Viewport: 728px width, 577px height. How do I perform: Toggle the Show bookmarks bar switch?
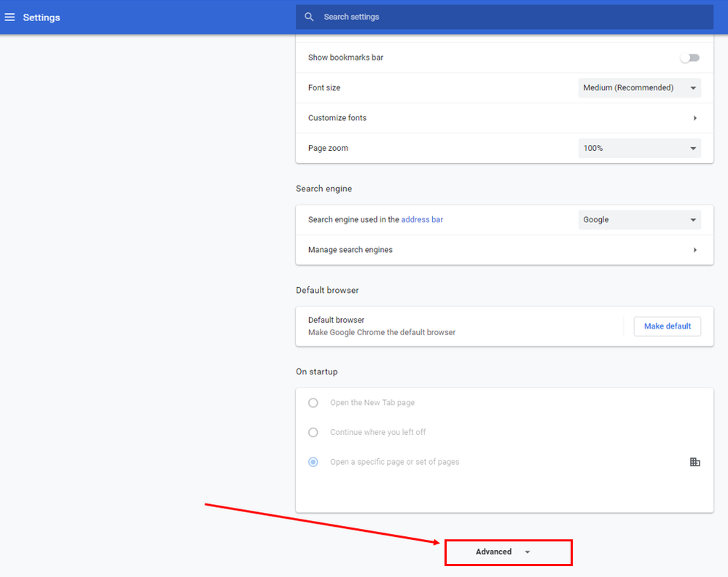(689, 58)
